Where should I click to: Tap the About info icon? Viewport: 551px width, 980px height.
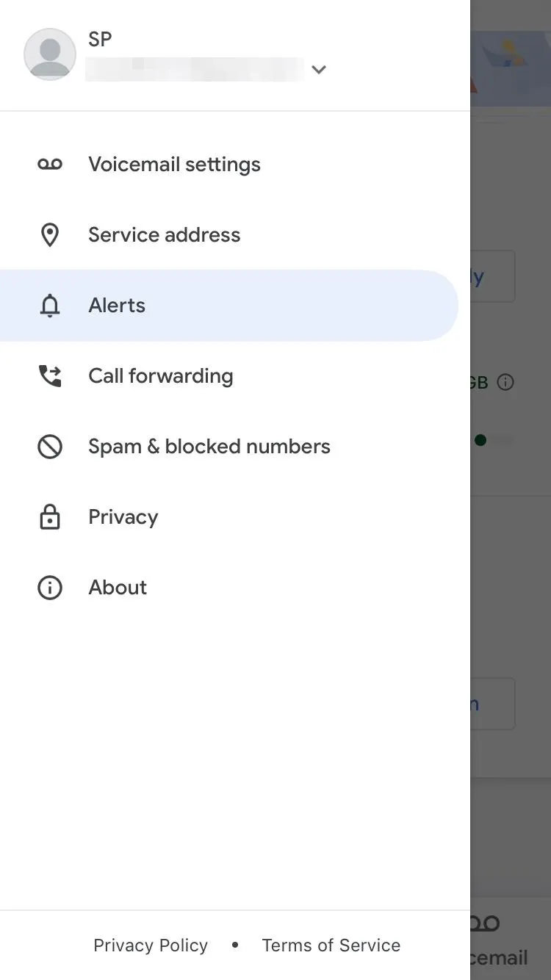[x=50, y=588]
